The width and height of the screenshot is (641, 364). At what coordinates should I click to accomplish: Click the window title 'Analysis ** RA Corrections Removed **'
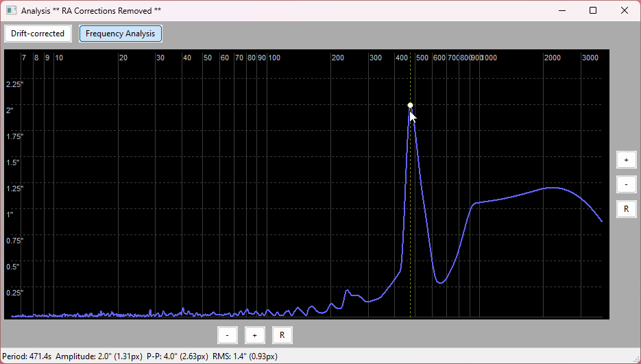91,11
